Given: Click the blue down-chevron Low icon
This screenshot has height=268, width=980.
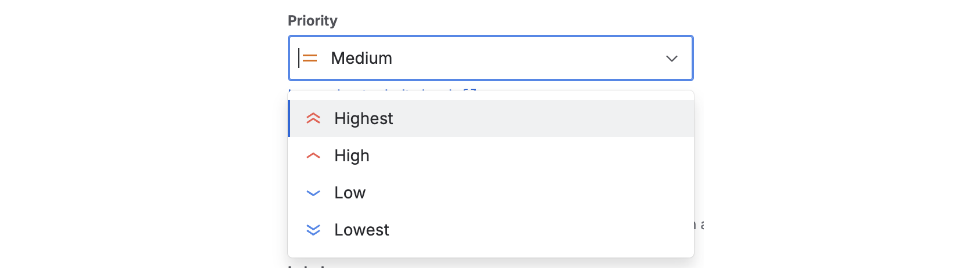Looking at the screenshot, I should (x=313, y=193).
